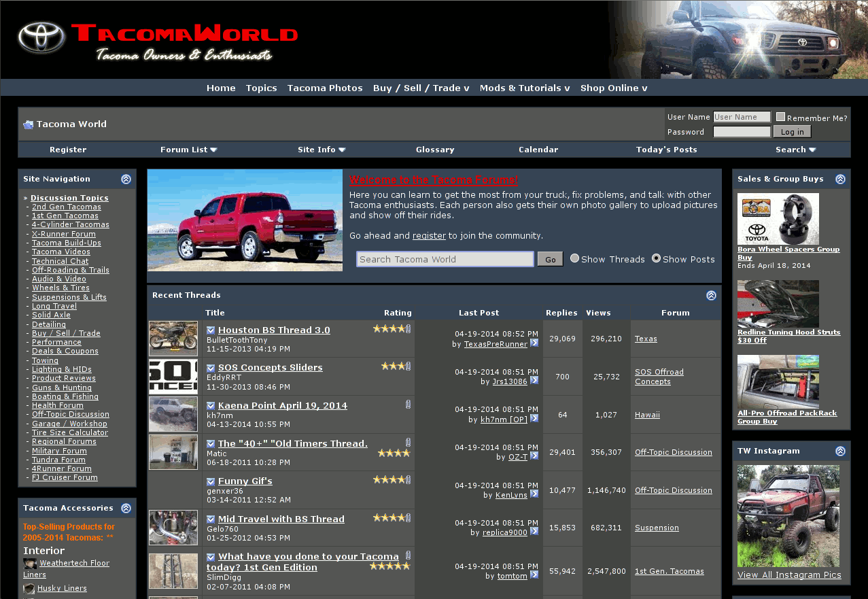Image resolution: width=868 pixels, height=599 pixels.
Task: Go to last post by TexasPreRunner
Action: [534, 343]
